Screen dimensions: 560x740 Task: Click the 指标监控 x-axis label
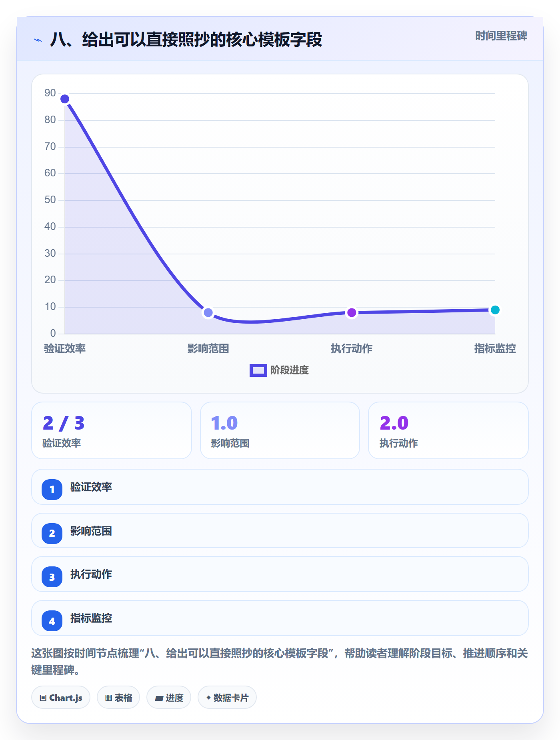pos(495,349)
